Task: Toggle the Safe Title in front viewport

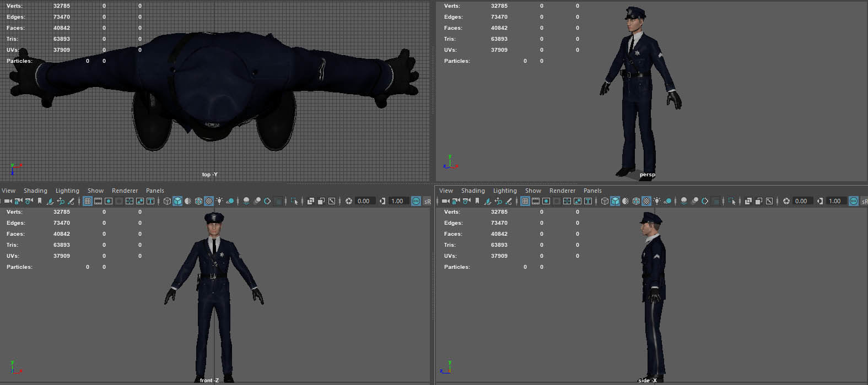Action: click(150, 201)
